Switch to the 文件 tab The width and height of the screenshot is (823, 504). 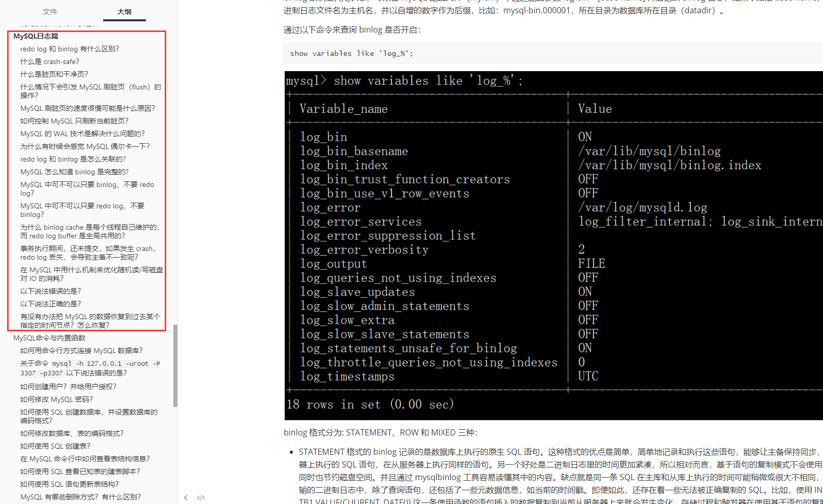point(50,12)
